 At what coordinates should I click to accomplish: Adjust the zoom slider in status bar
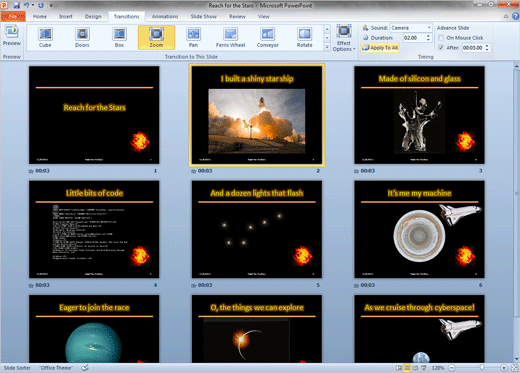pos(482,367)
